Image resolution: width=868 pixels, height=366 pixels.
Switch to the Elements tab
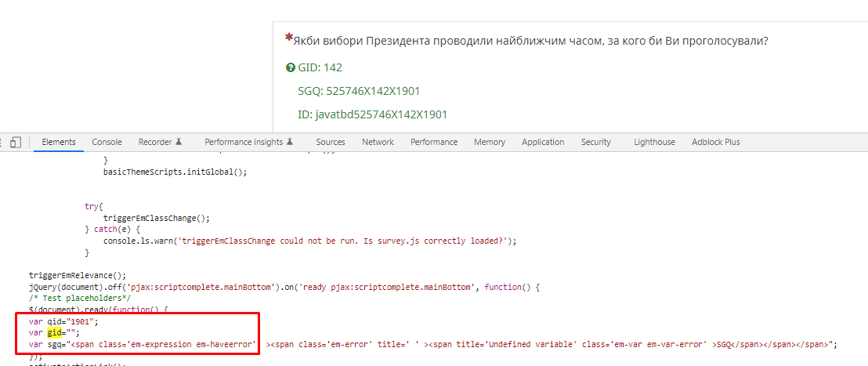(x=59, y=142)
